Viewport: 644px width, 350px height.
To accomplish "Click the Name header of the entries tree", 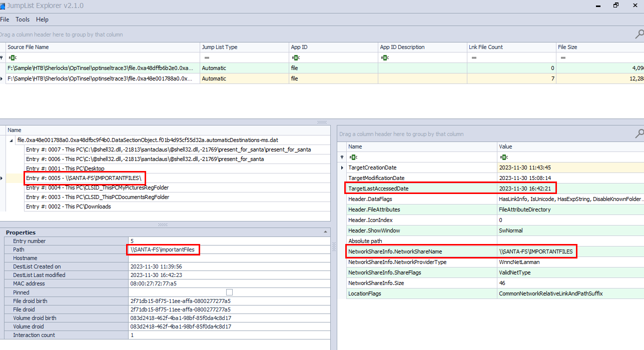I will click(x=168, y=130).
